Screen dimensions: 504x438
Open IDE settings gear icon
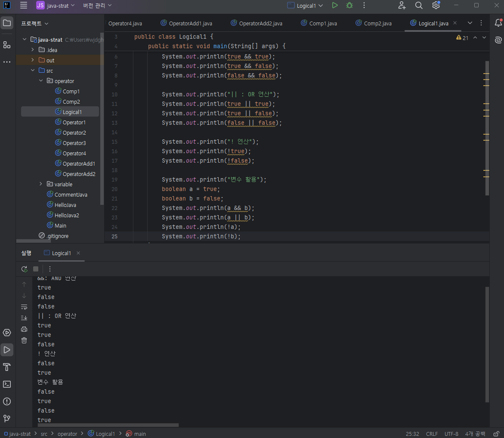tap(436, 6)
